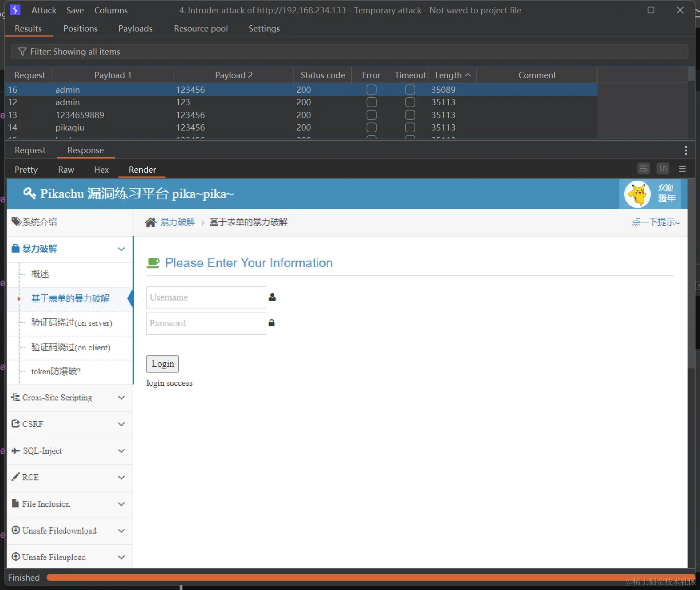
Task: Expand the File Inclusion chevron
Action: 121,504
